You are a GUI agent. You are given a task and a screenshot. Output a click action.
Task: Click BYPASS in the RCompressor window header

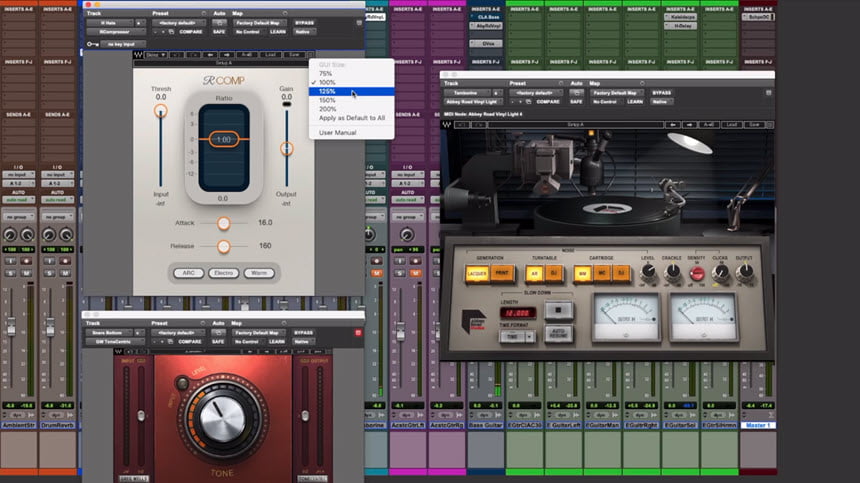tap(304, 23)
